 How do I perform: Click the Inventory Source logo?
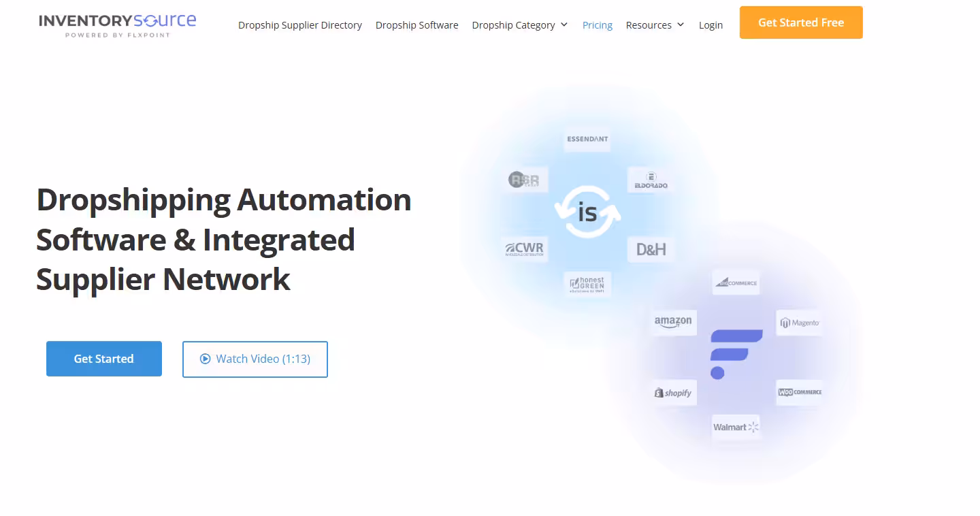point(118,25)
